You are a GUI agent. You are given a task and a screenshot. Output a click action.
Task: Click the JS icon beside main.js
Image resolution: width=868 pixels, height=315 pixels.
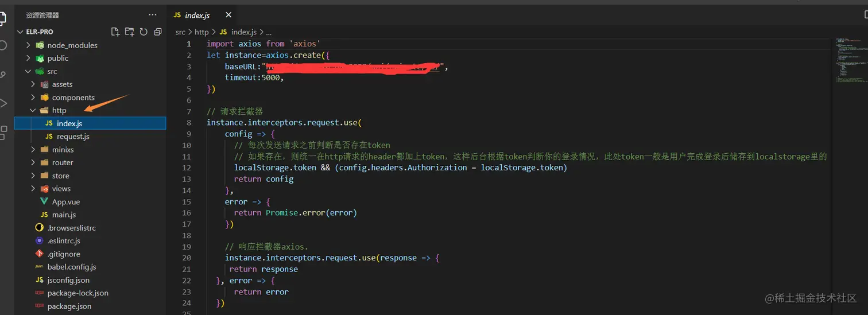pyautogui.click(x=44, y=215)
